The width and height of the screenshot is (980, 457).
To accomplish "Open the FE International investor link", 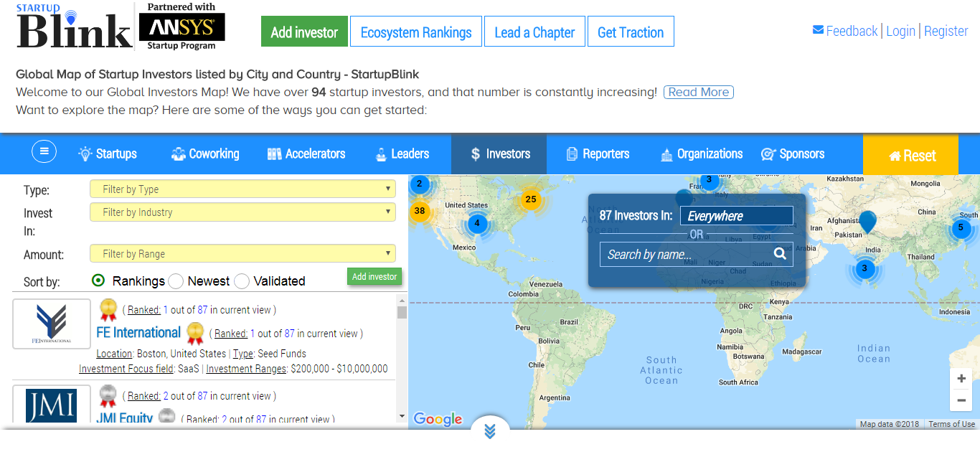I will click(138, 333).
